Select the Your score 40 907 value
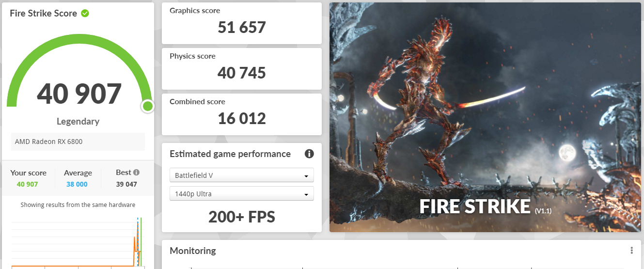This screenshot has width=644, height=269. point(27,184)
